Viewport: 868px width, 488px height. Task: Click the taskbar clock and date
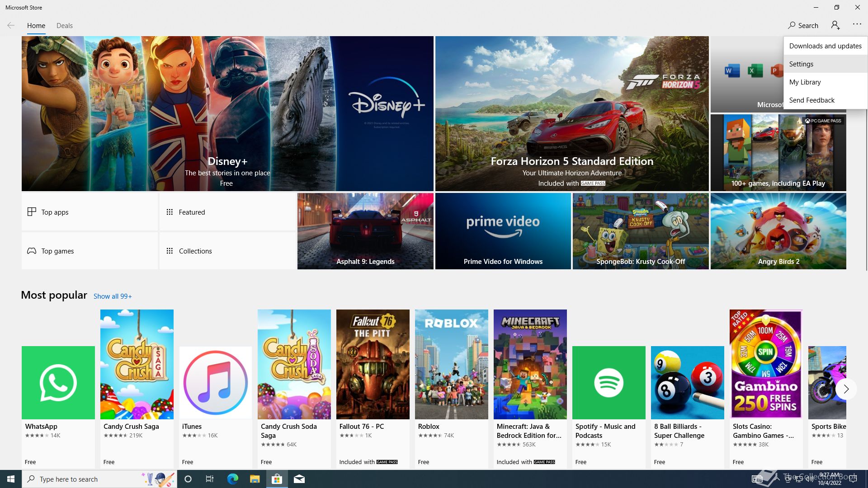pos(830,479)
